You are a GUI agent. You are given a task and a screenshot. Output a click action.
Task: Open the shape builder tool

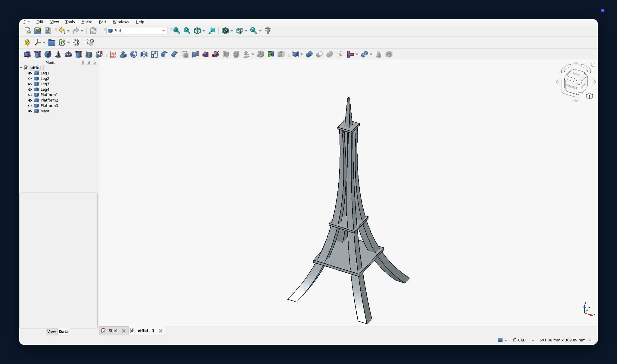click(99, 54)
